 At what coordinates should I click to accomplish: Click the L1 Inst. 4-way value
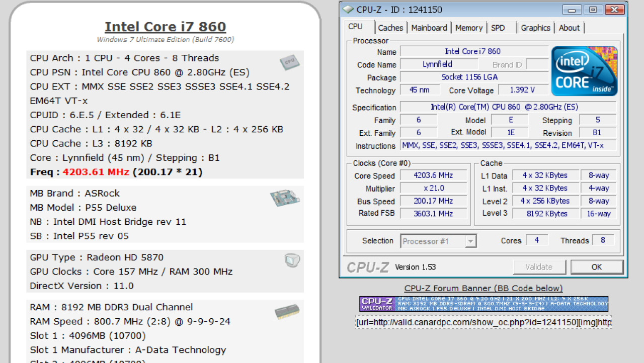click(599, 188)
